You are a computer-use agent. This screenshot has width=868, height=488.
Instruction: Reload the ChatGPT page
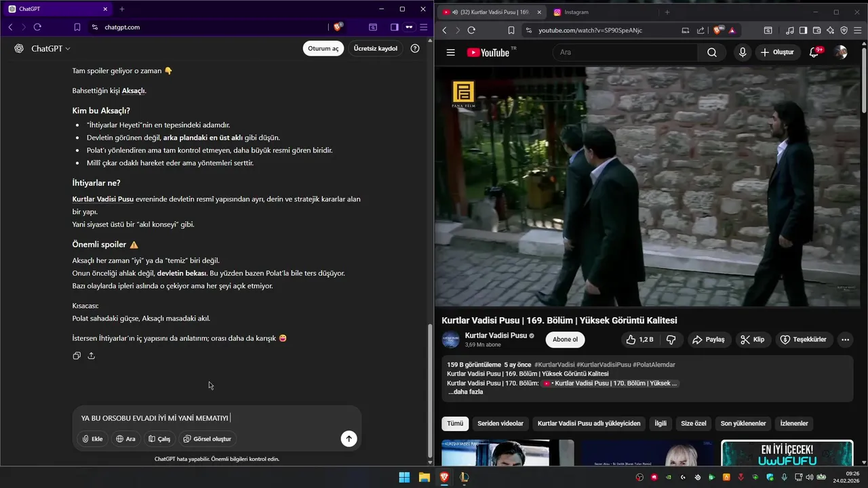click(x=37, y=27)
